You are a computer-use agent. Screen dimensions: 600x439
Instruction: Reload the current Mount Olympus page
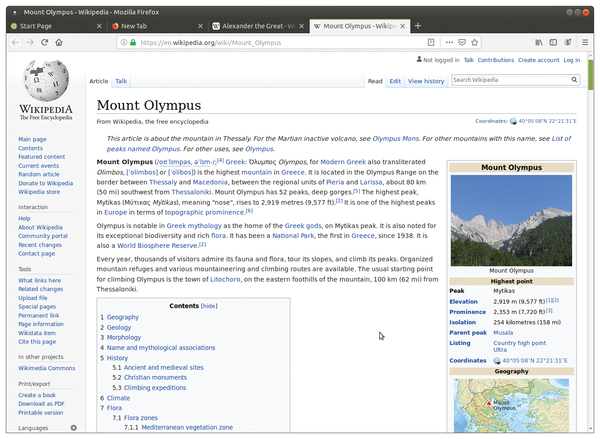click(x=44, y=42)
